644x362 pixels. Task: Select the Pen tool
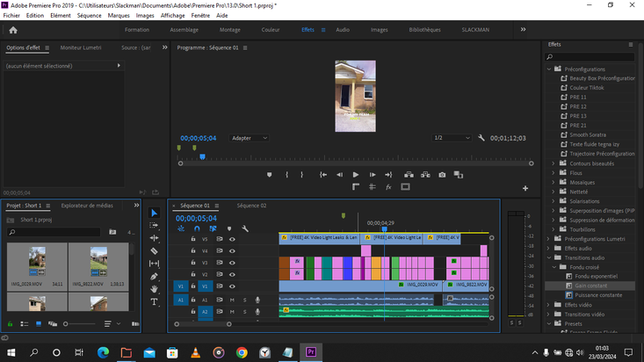(x=154, y=277)
